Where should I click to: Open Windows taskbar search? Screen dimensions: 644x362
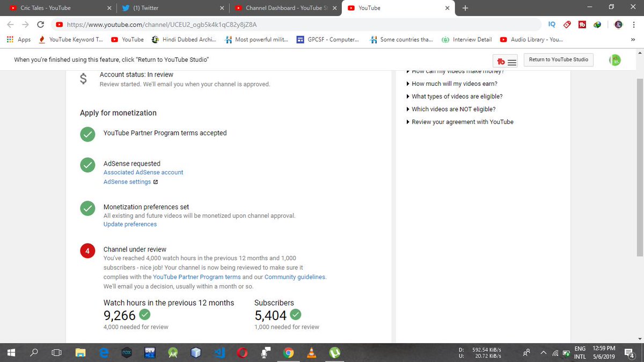(34, 353)
